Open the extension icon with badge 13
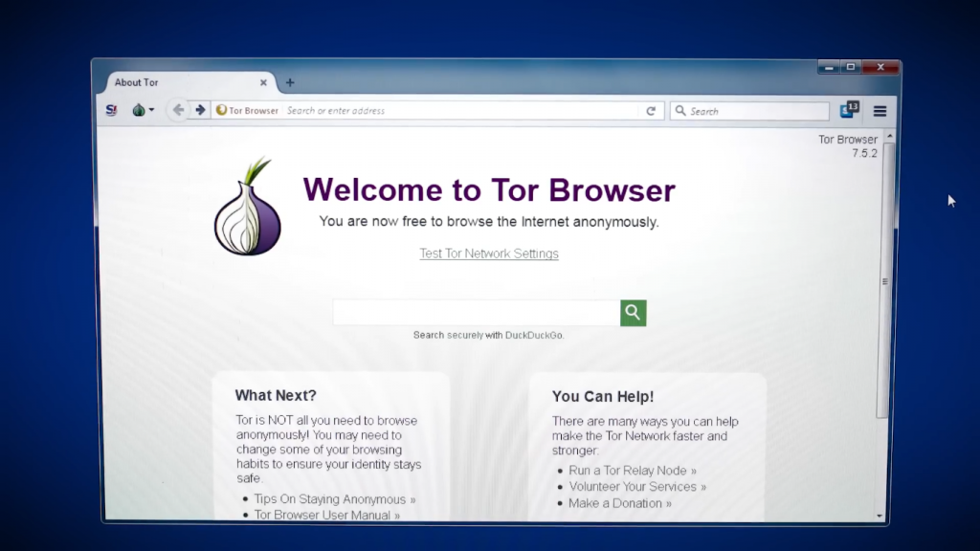Viewport: 980px width, 551px height. click(x=850, y=110)
